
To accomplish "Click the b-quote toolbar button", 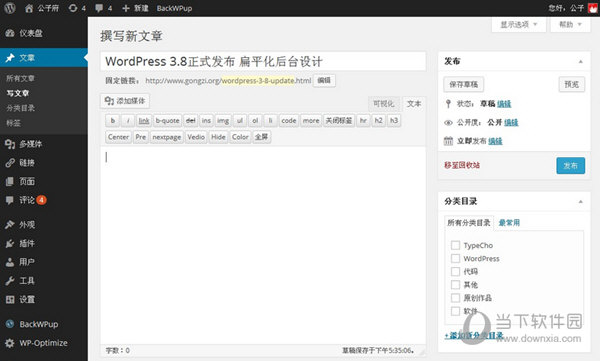I will pos(168,121).
